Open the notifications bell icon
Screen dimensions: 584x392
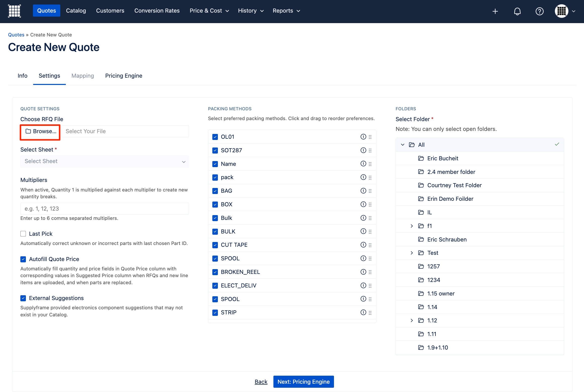click(517, 11)
